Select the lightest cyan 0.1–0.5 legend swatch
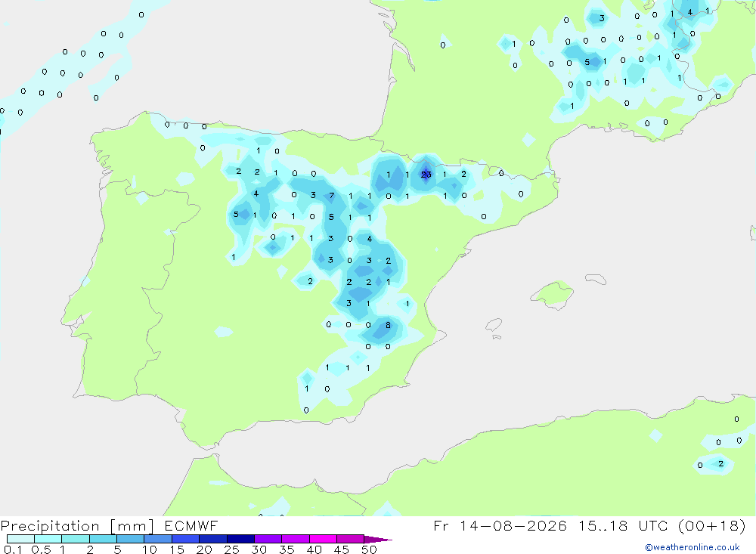Viewport: 756px width, 554px height. tap(20, 539)
